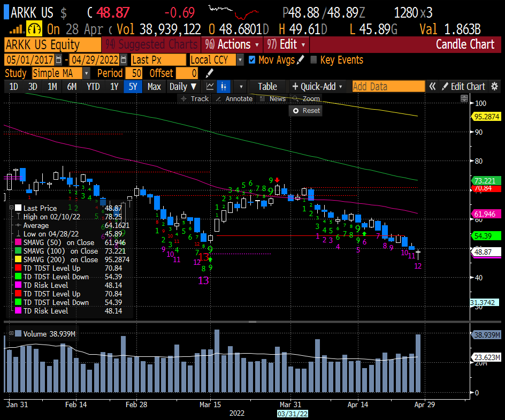Screen dimensions: 505x420
Task: Select the YTD range tab
Action: coord(93,87)
